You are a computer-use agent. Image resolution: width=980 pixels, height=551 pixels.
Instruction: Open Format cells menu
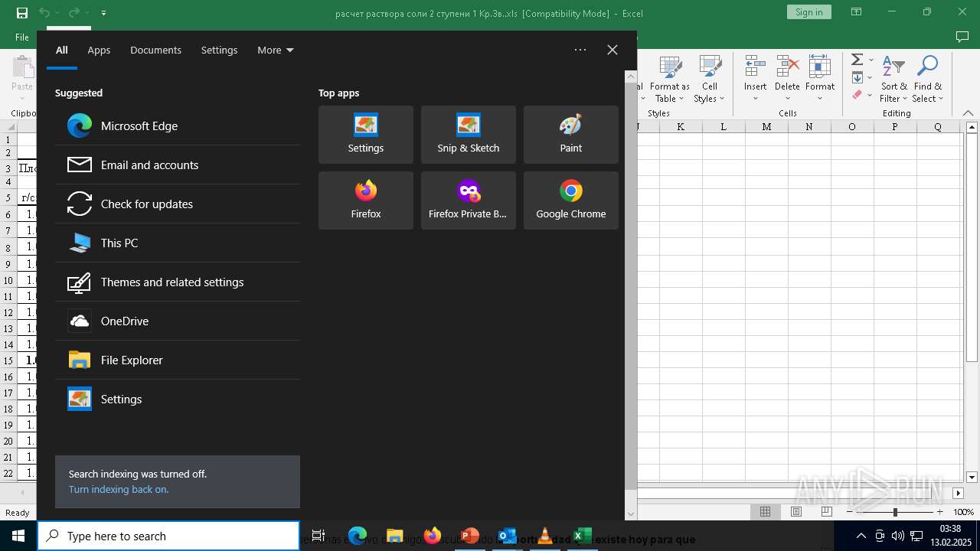click(x=820, y=79)
